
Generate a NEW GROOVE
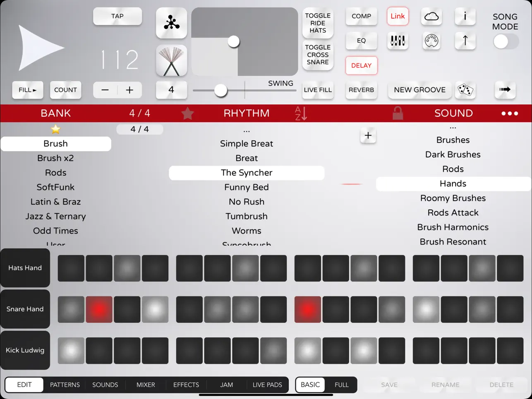(x=419, y=90)
